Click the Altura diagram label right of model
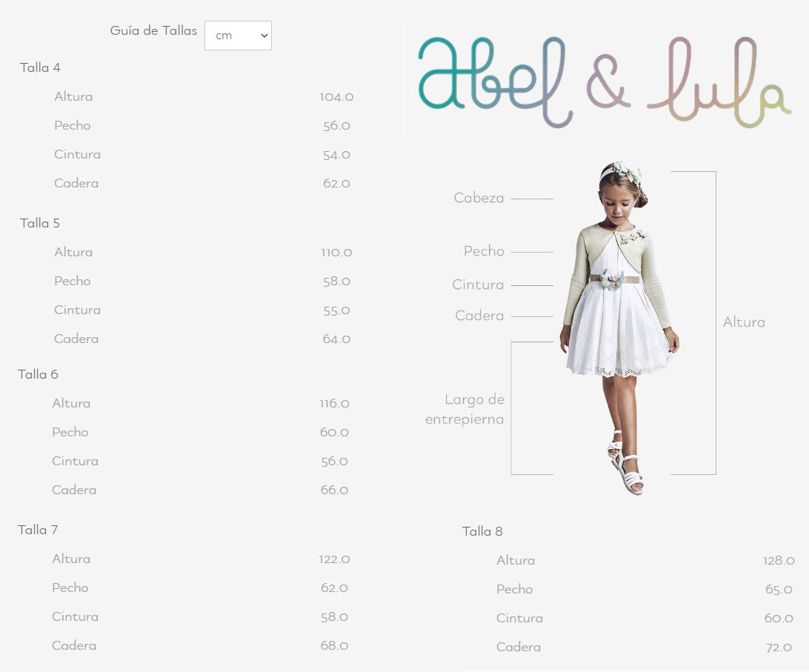The image size is (809, 672). click(744, 322)
